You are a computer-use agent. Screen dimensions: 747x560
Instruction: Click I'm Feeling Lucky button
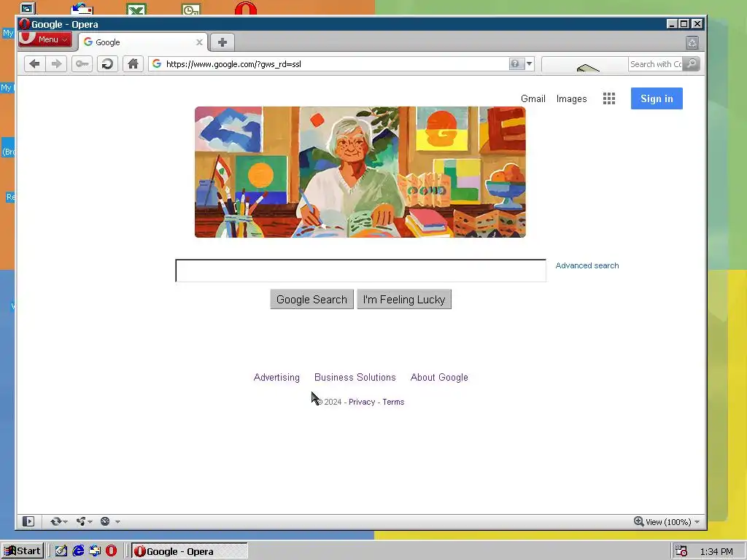[x=404, y=300]
